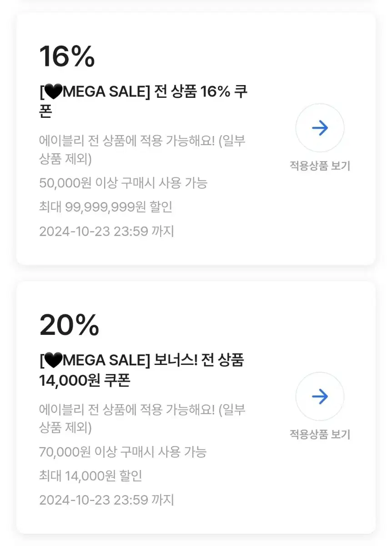This screenshot has width=392, height=546.
Task: Open 적용상품 보기 under the 20% coupon
Action: [x=320, y=435]
